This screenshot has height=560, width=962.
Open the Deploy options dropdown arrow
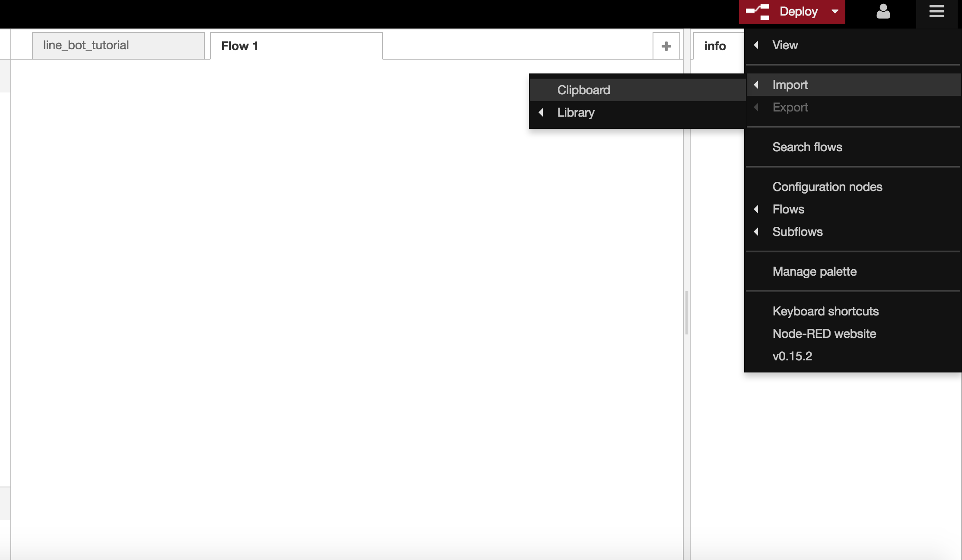tap(835, 12)
